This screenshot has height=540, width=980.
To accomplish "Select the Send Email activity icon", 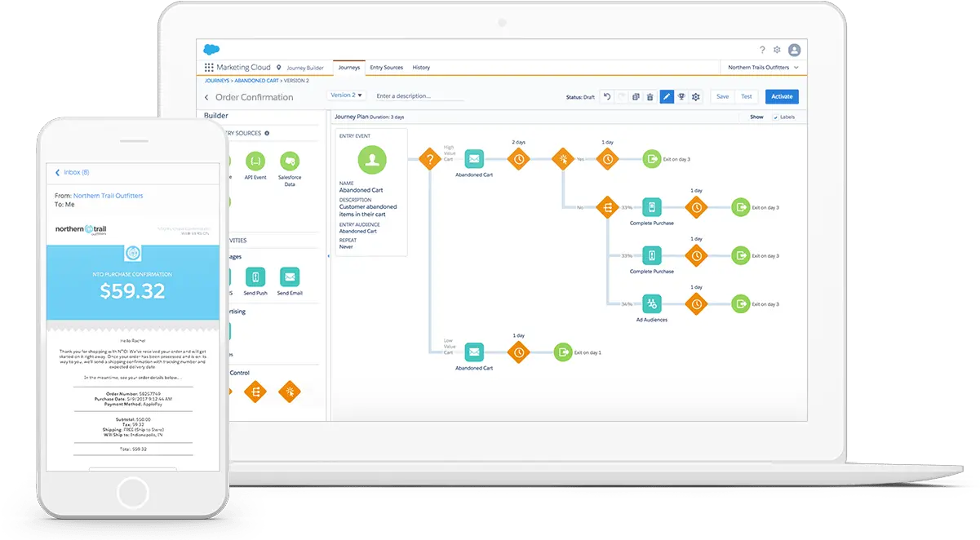I will pyautogui.click(x=290, y=278).
